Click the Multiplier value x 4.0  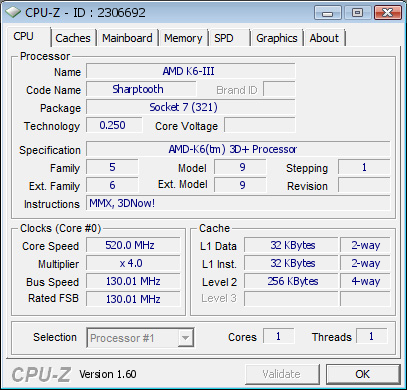(x=133, y=263)
